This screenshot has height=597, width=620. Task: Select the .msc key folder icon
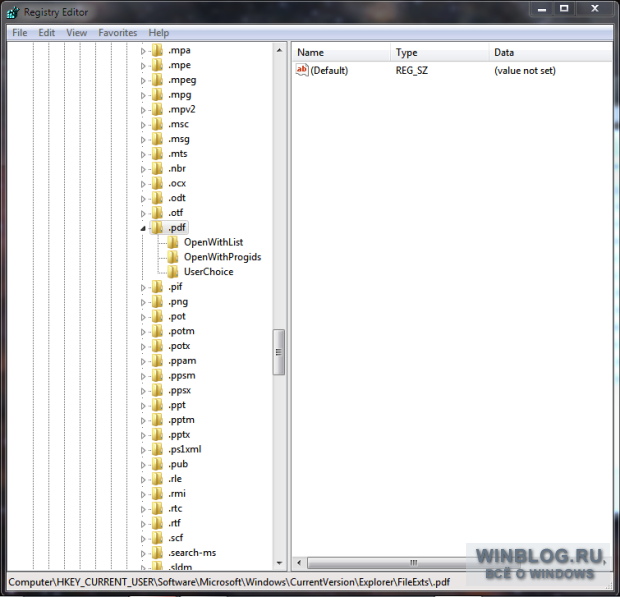click(157, 124)
